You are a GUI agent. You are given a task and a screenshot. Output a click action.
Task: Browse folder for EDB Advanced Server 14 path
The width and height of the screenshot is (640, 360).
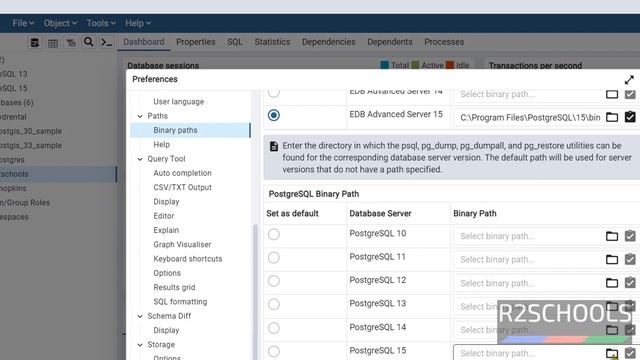point(612,94)
